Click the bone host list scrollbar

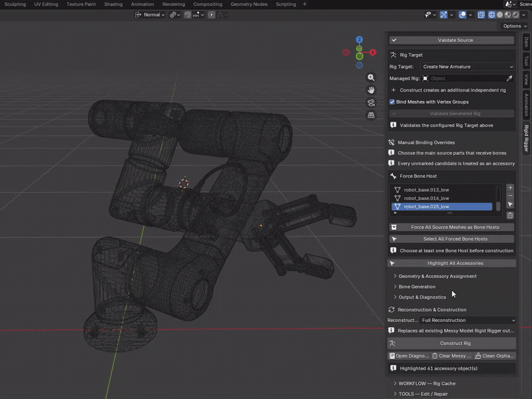pyautogui.click(x=498, y=206)
